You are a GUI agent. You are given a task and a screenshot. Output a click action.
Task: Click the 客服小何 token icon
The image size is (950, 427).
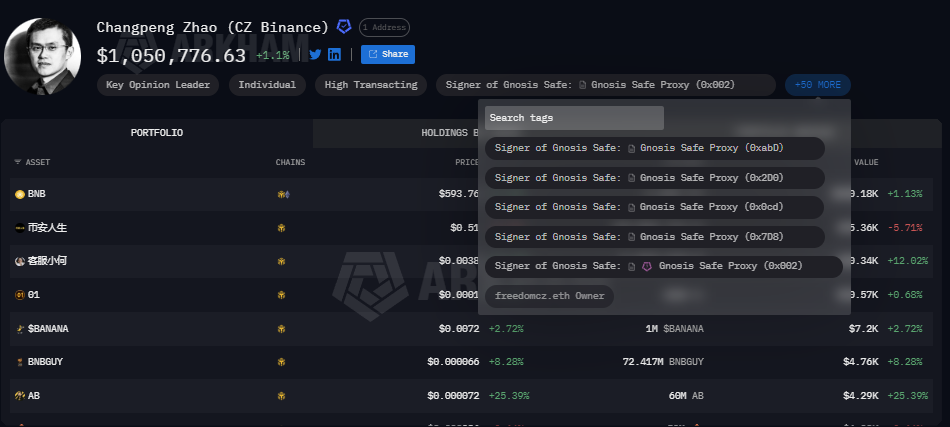(19, 261)
